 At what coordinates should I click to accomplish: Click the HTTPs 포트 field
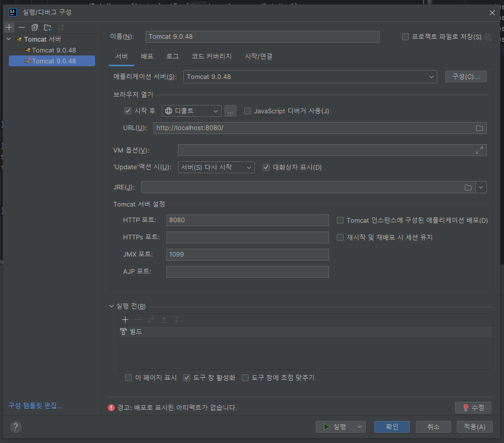click(x=248, y=237)
